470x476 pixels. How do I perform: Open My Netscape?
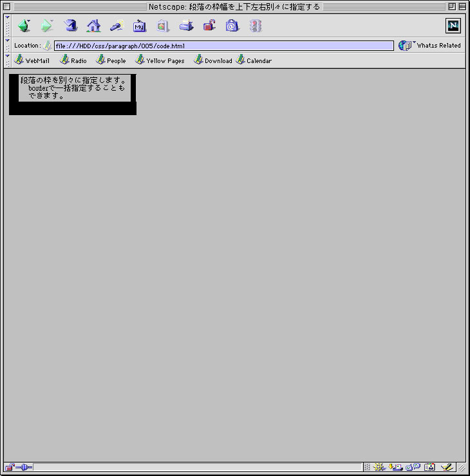140,26
